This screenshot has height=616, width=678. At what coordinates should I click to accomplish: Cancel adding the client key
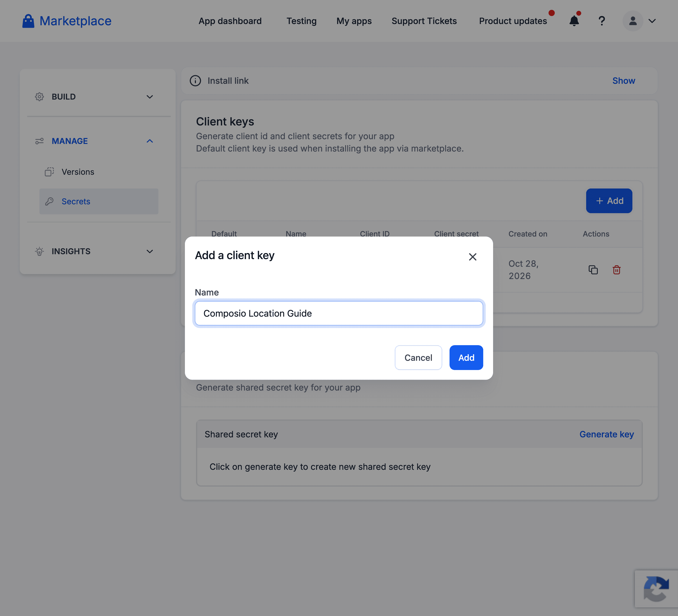click(x=418, y=357)
